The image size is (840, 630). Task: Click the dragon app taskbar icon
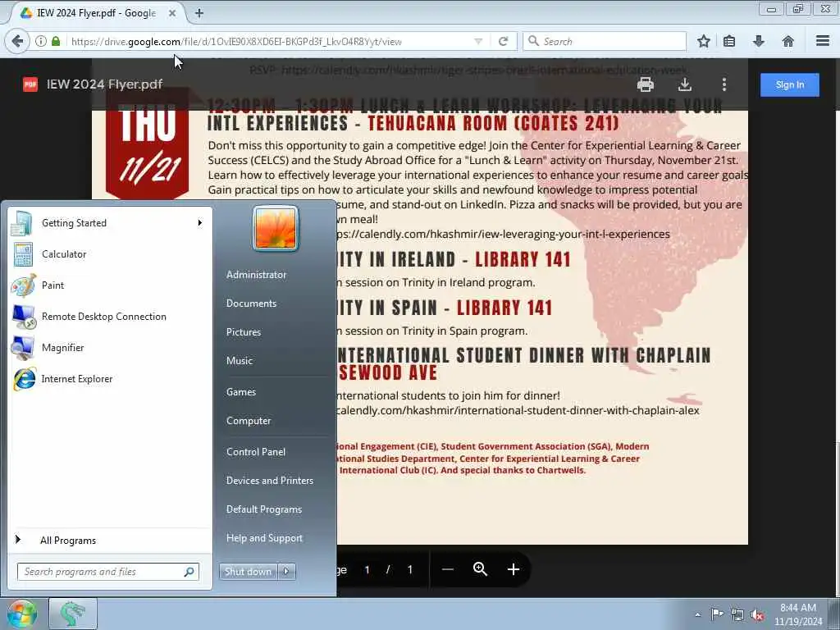point(73,614)
